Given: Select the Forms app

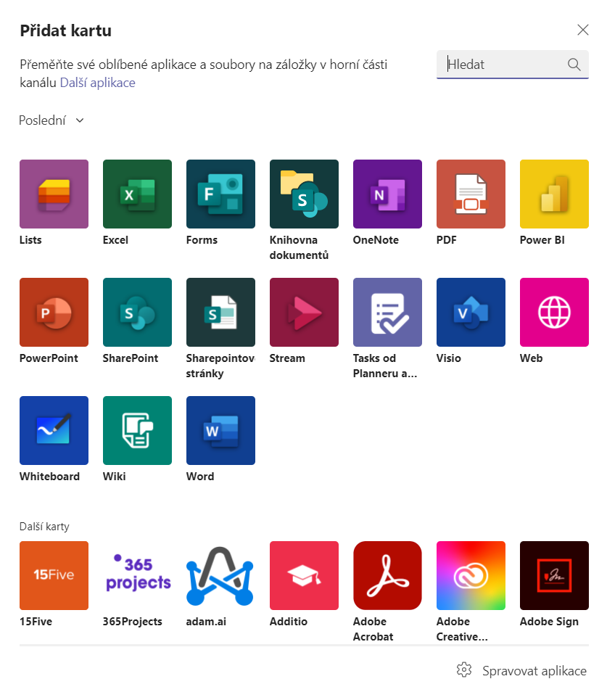Looking at the screenshot, I should (x=220, y=194).
